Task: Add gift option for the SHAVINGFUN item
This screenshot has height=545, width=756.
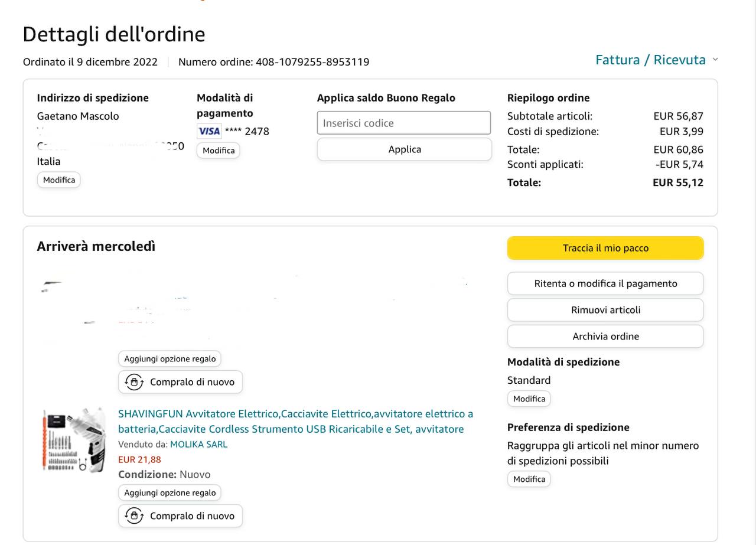Action: 170,492
